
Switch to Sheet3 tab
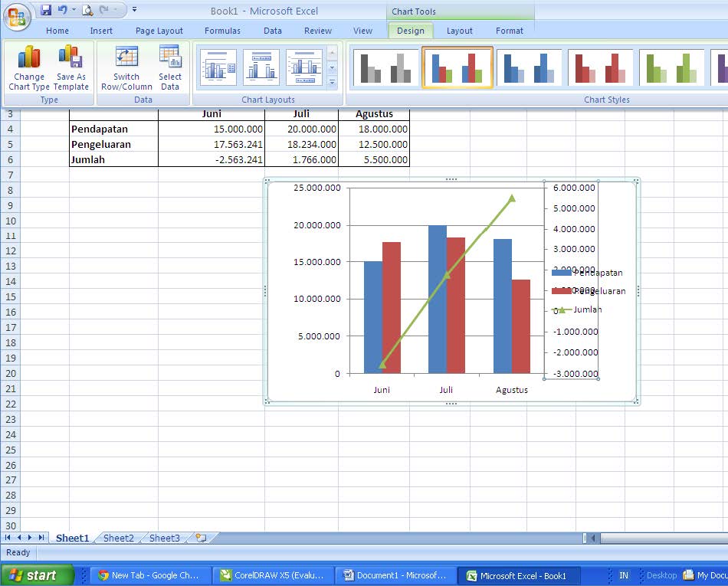tap(164, 538)
